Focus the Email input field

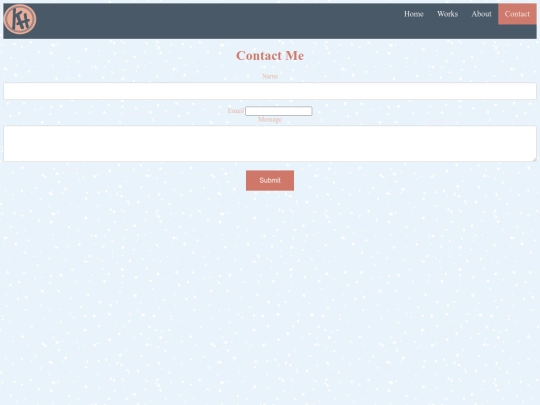[279, 111]
